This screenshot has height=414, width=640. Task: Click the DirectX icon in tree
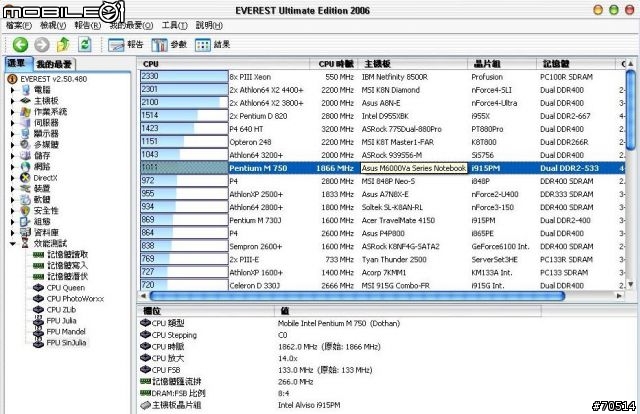click(25, 178)
